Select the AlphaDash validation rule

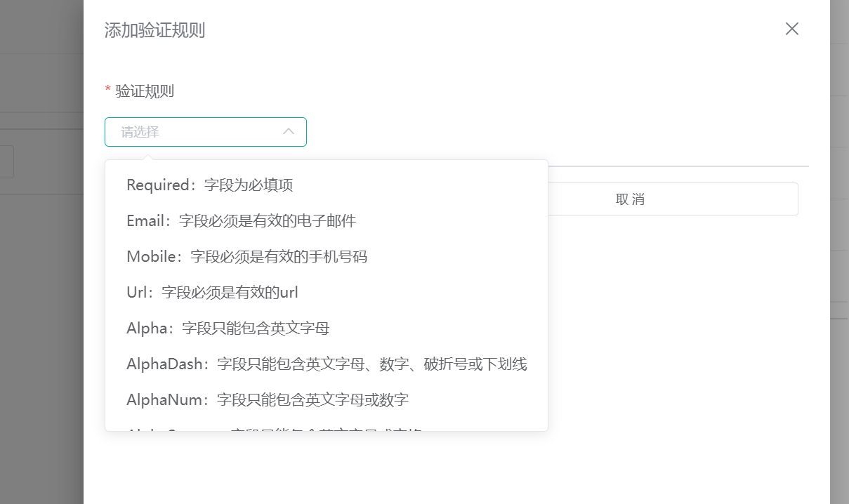(x=327, y=364)
